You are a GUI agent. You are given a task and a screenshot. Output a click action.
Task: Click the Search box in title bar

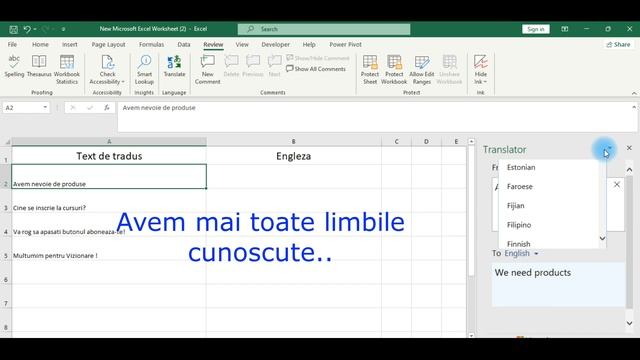click(x=324, y=29)
